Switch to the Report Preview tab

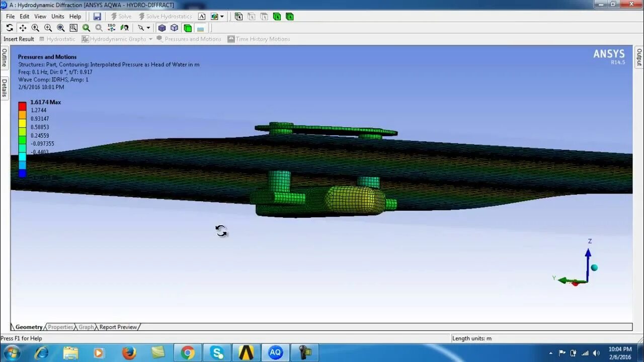[x=118, y=327]
